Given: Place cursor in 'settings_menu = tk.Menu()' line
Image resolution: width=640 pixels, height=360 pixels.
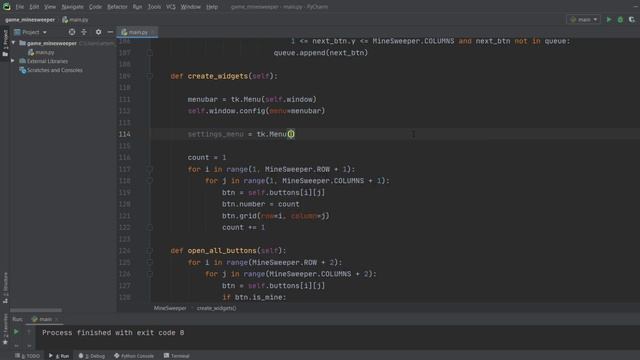Looking at the screenshot, I should [x=241, y=134].
